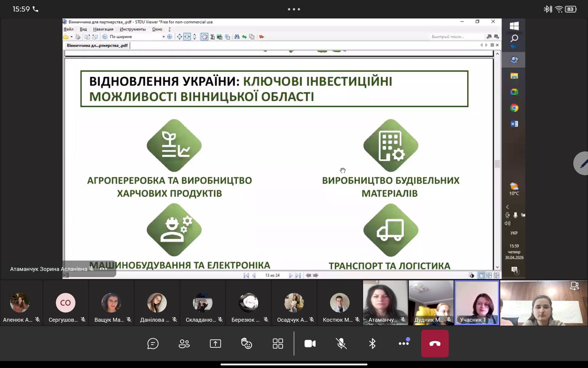
Task: Unmute the microphone
Action: 341,344
